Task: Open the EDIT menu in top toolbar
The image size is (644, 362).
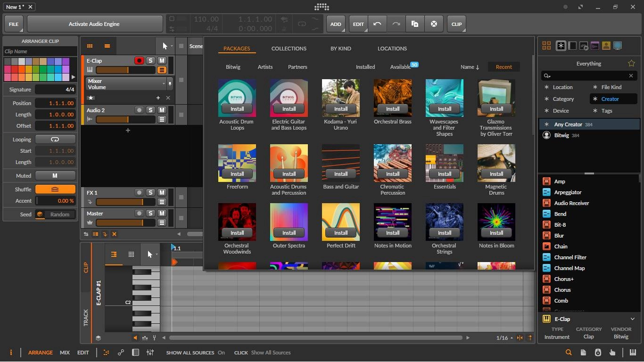Action: pos(358,24)
